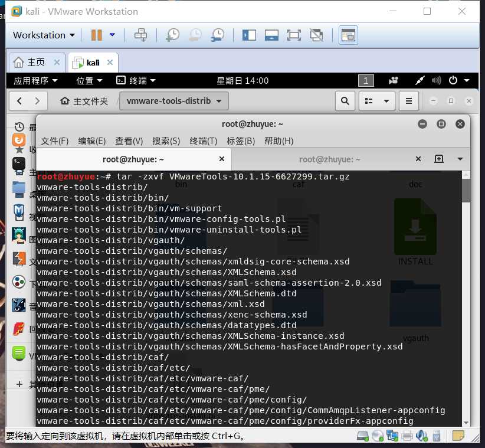
Task: Go back in file manager
Action: tap(19, 101)
